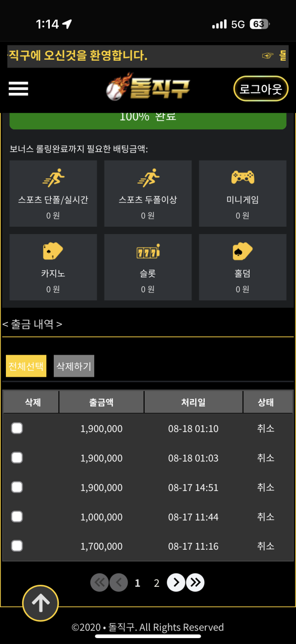Open the hamburger navigation menu

tap(18, 88)
